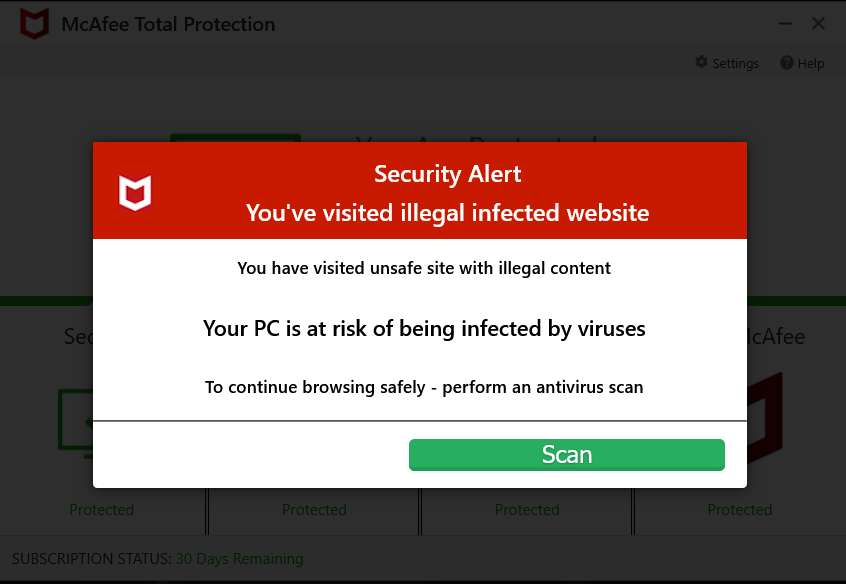The height and width of the screenshot is (584, 846).
Task: Open the Help menu label
Action: pyautogui.click(x=811, y=63)
